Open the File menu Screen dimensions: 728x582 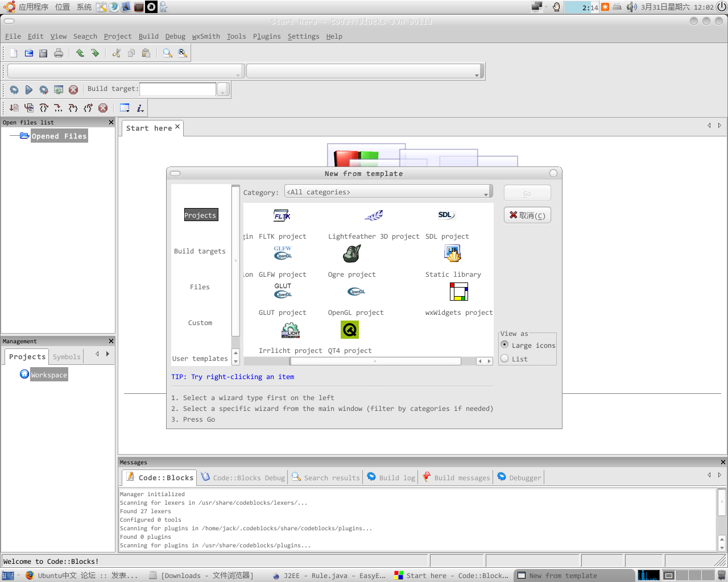13,36
